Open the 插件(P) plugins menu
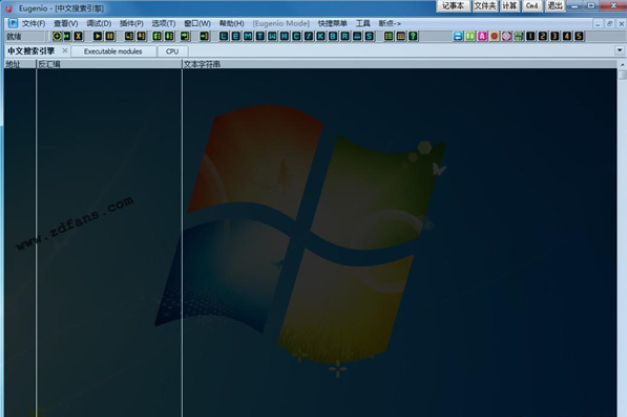The height and width of the screenshot is (417, 627). 131,23
